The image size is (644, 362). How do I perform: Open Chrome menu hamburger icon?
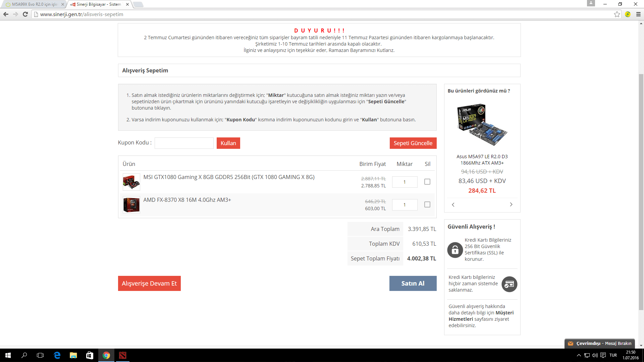[x=638, y=14]
